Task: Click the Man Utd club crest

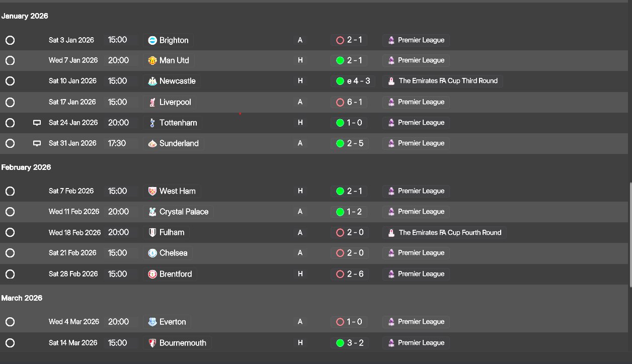Action: click(x=152, y=60)
